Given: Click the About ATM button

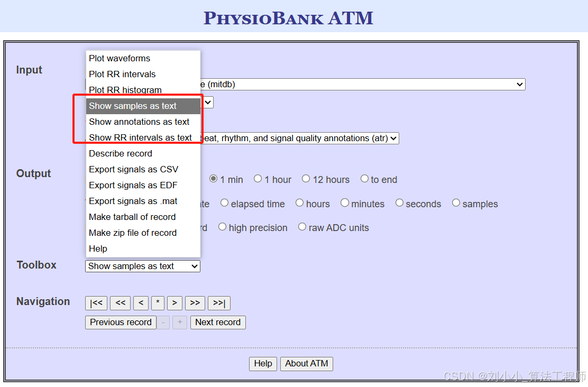Looking at the screenshot, I should coord(307,364).
